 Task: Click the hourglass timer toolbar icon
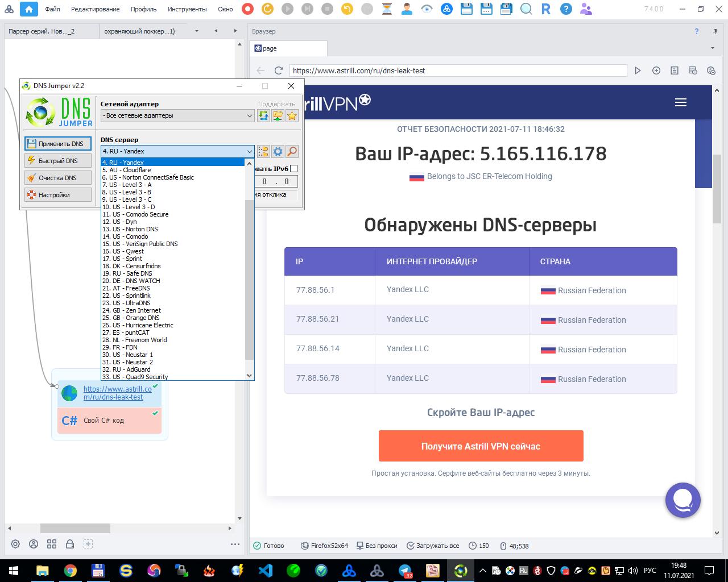(x=387, y=9)
